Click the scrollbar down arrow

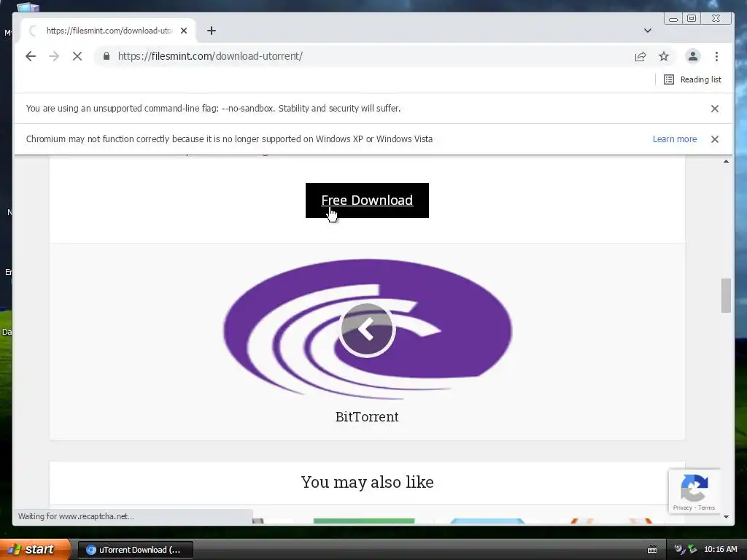click(726, 517)
